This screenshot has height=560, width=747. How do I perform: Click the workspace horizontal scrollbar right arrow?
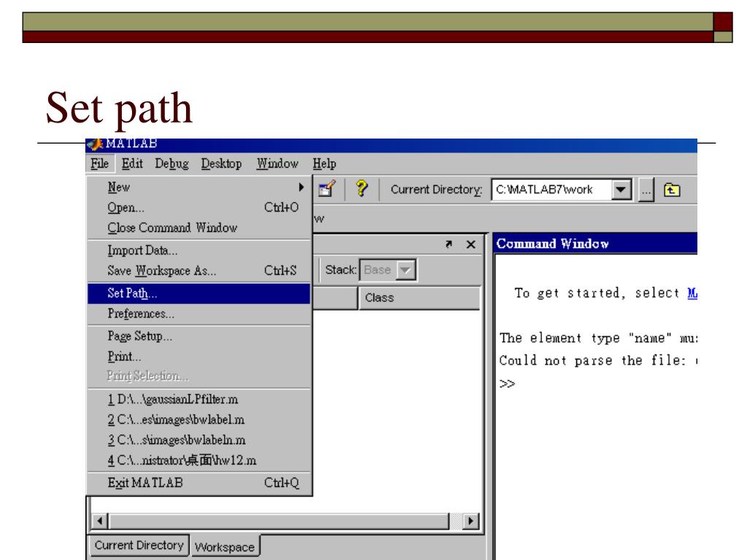click(x=471, y=521)
